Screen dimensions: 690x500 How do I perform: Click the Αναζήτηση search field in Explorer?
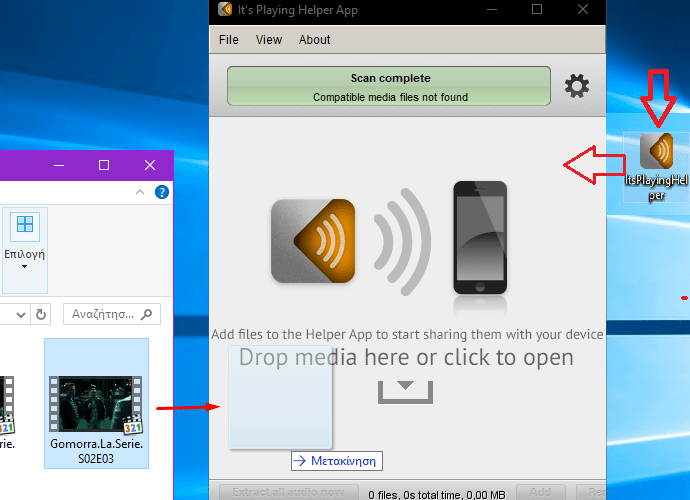click(112, 314)
